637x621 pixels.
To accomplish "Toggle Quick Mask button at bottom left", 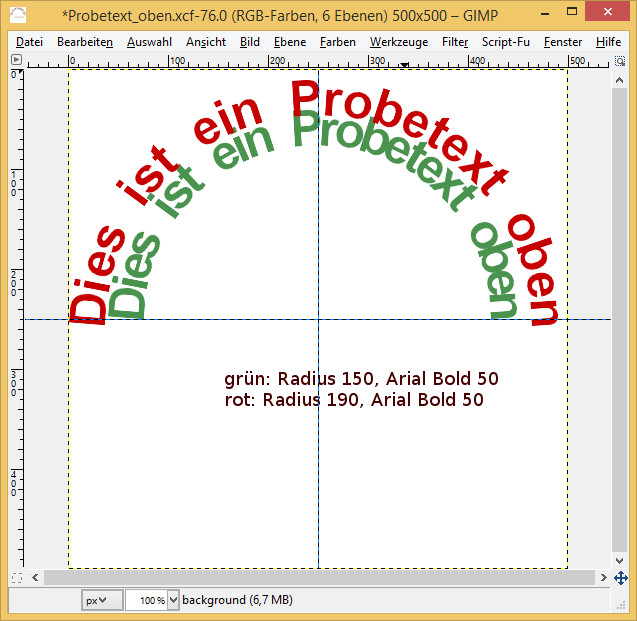I will click(x=17, y=578).
